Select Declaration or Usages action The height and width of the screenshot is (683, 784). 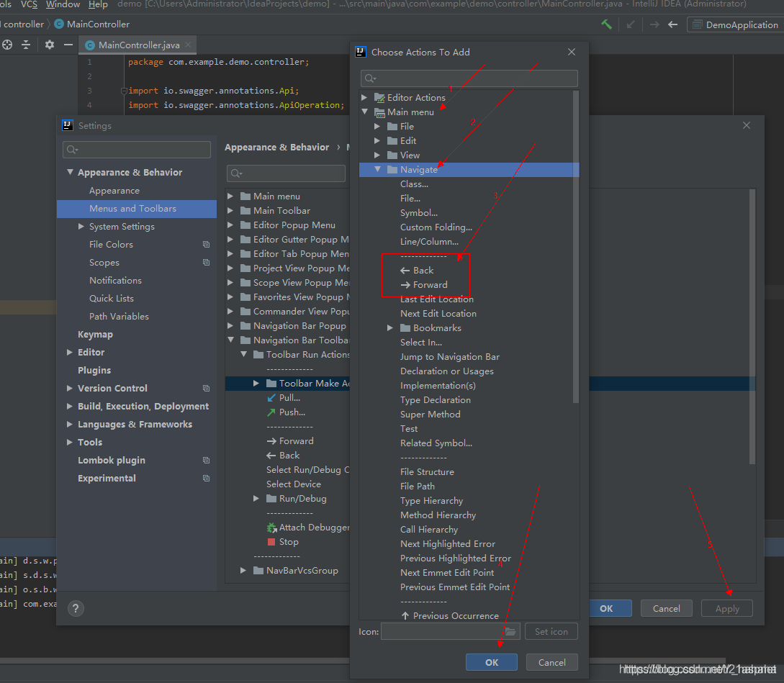[x=446, y=371]
